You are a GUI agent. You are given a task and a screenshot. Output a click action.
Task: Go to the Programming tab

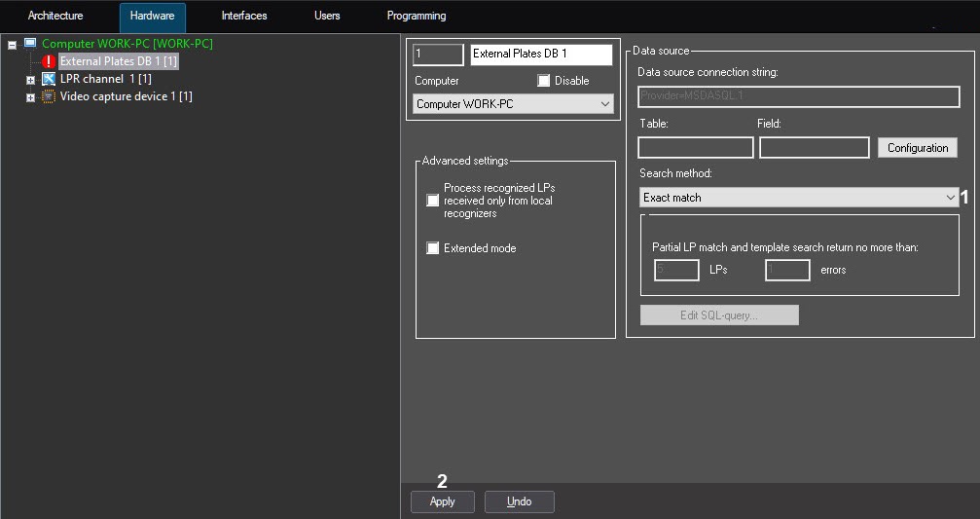417,17
